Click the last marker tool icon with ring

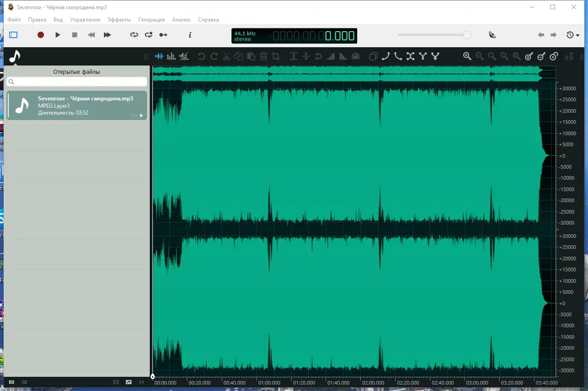(x=554, y=56)
